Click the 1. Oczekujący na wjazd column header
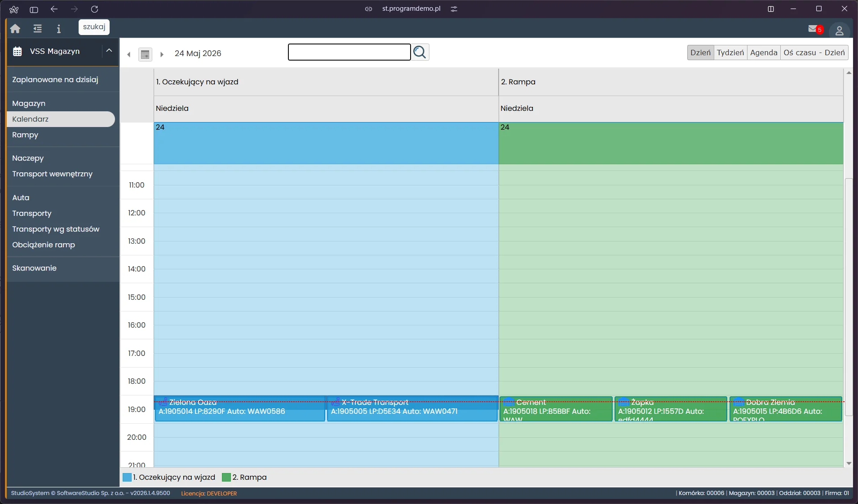 [326, 82]
